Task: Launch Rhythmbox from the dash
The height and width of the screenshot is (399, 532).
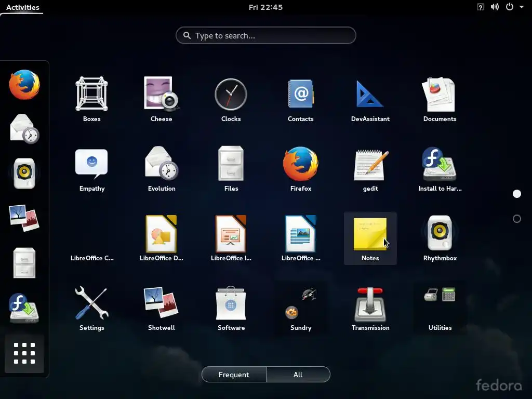Action: point(24,174)
